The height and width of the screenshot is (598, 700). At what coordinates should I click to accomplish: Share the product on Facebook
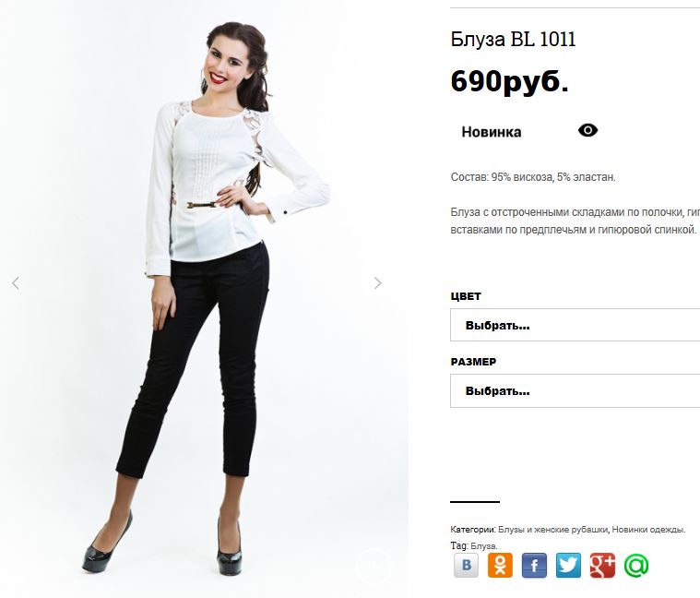[x=534, y=565]
